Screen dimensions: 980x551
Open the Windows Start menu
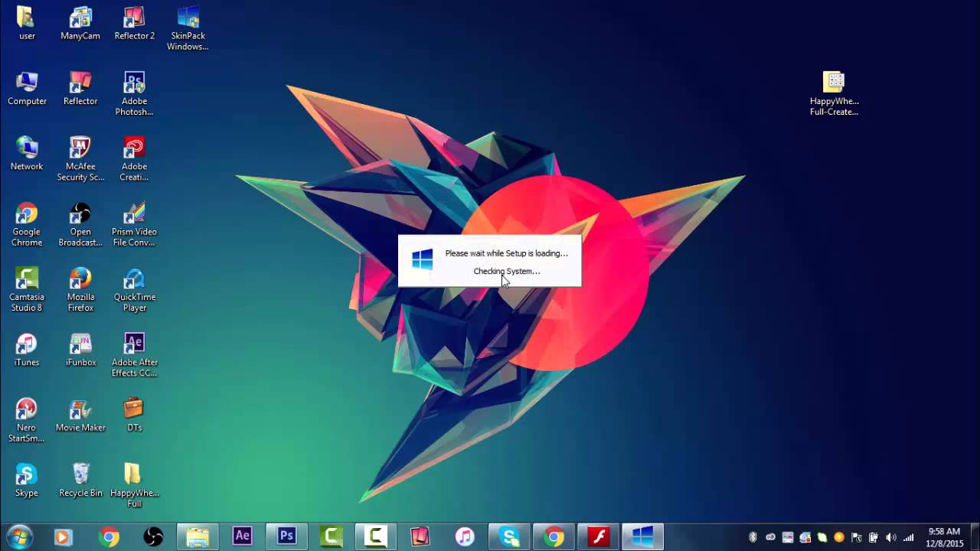pyautogui.click(x=18, y=536)
